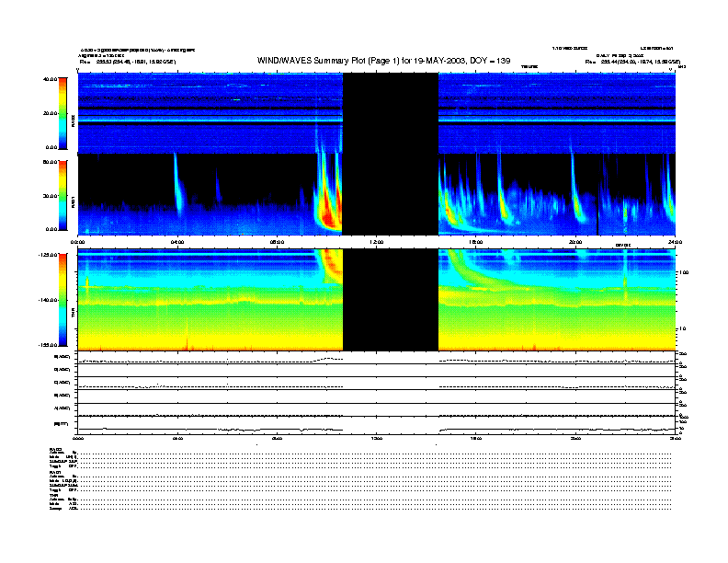Screen dimensions: 728x563
Task: Click the RAD2 intensity color bar
Action: pos(63,114)
